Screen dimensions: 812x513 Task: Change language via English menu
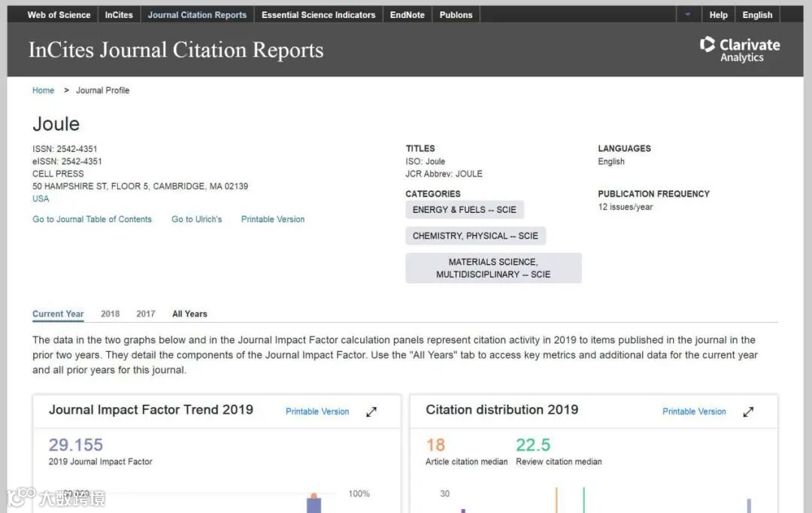(757, 15)
